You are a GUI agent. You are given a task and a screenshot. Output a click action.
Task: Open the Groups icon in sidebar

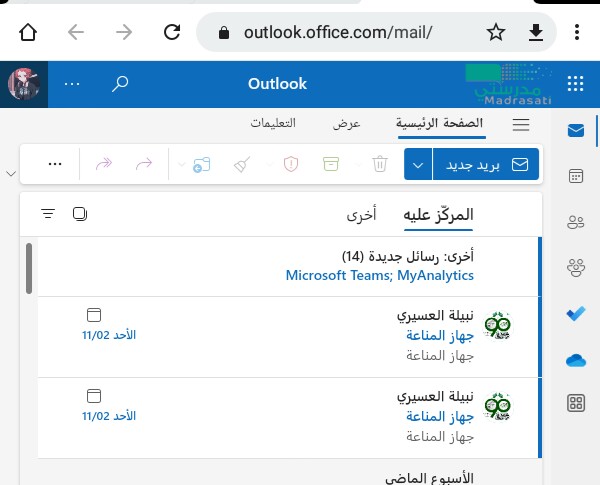click(575, 267)
